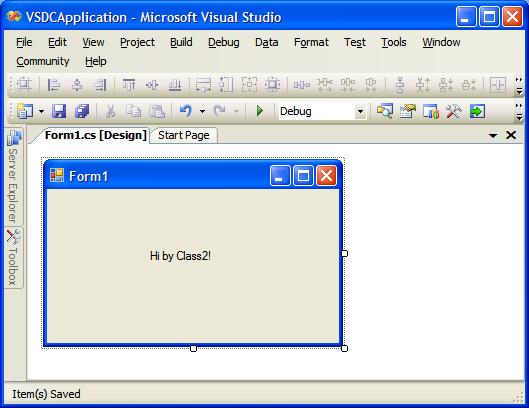Click the Redo arrow icon
Screen dimensions: 529x408
(x=220, y=111)
